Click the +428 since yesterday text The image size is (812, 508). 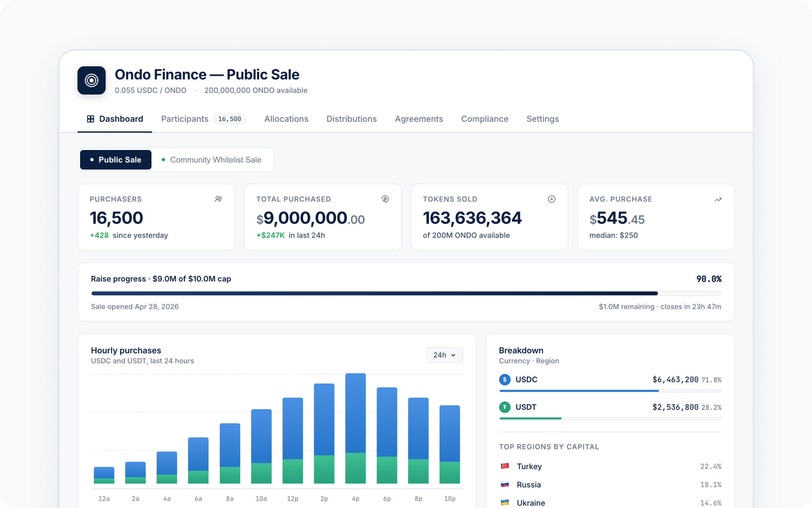point(129,235)
